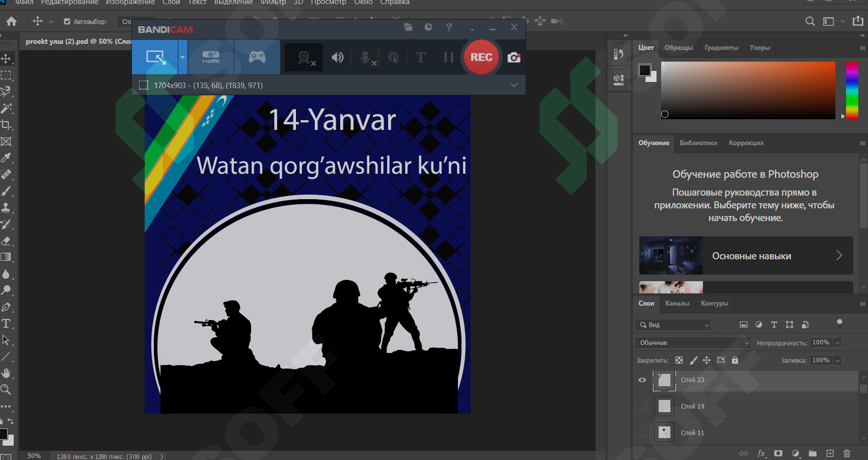Image resolution: width=868 pixels, height=460 pixels.
Task: Pick a color in the color field
Action: click(748, 91)
